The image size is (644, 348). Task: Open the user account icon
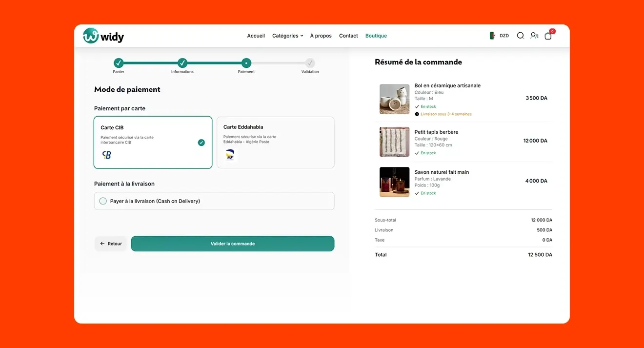pos(534,36)
